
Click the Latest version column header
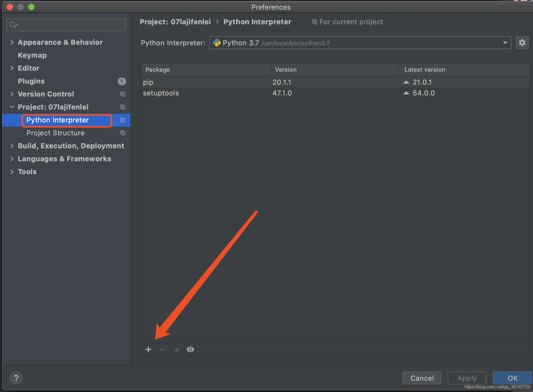465,70
